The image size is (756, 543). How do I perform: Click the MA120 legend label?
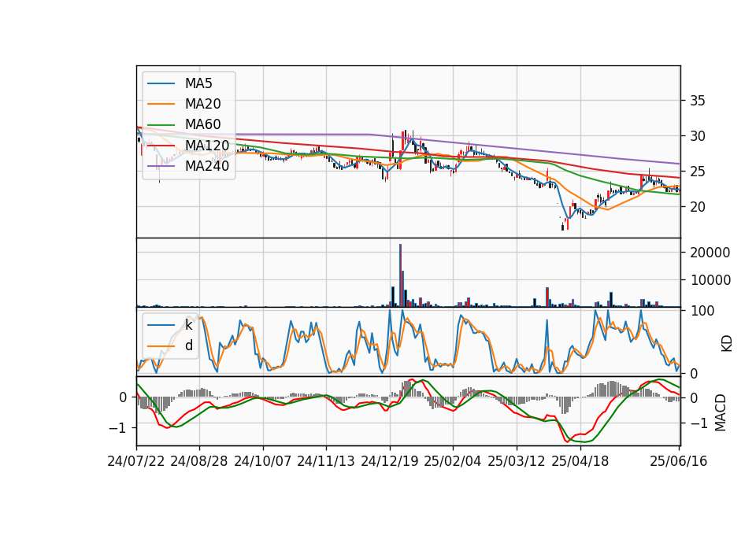pyautogui.click(x=207, y=145)
